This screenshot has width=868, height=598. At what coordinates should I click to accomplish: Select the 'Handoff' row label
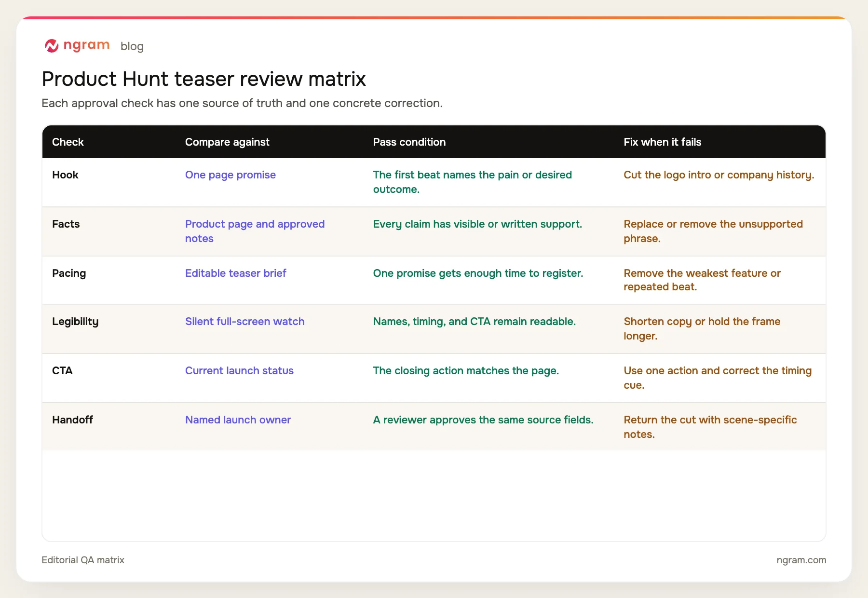point(72,420)
